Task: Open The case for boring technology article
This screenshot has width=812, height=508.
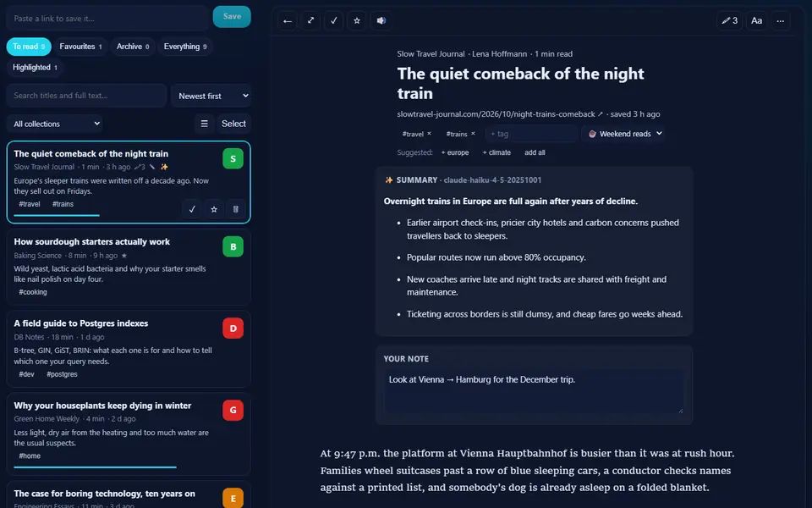Action: [x=105, y=494]
